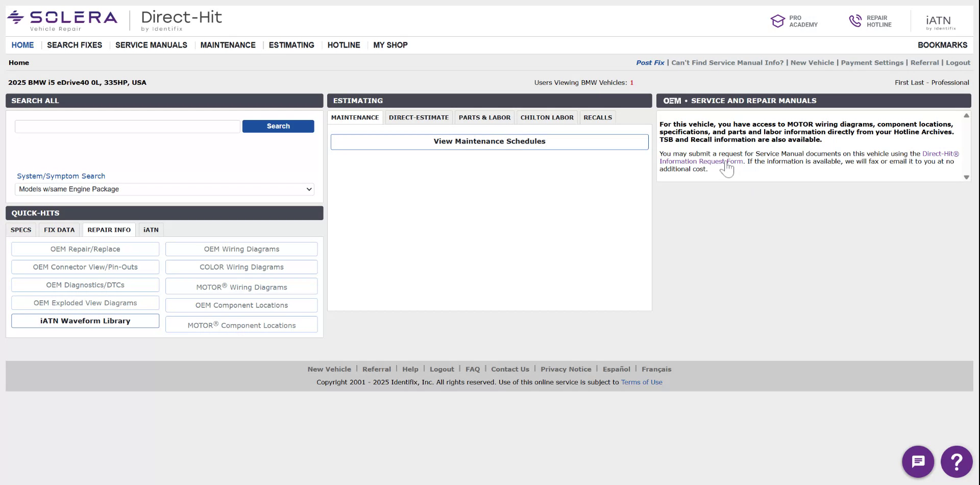Open the chat support bubble
This screenshot has height=485, width=980.
[917, 461]
